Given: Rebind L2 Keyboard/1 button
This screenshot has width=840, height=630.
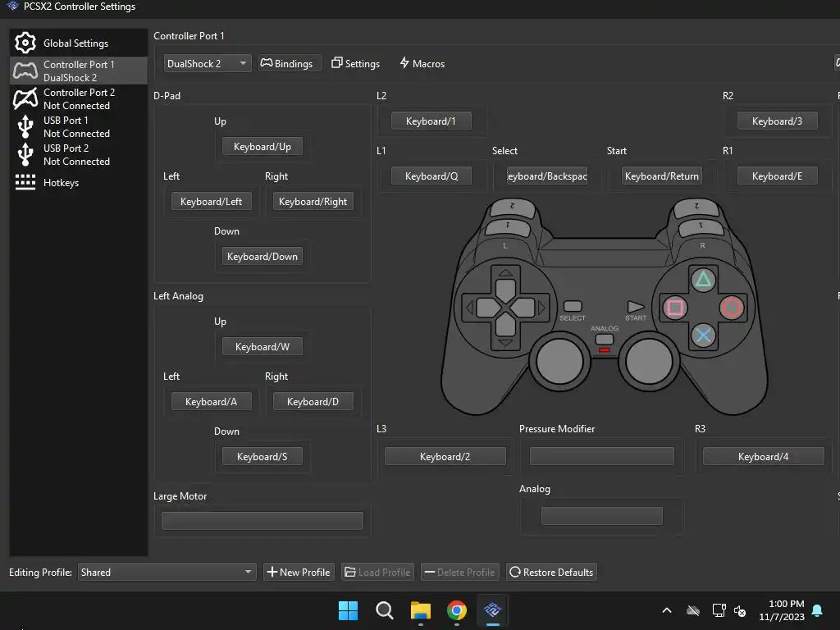Looking at the screenshot, I should click(x=431, y=121).
